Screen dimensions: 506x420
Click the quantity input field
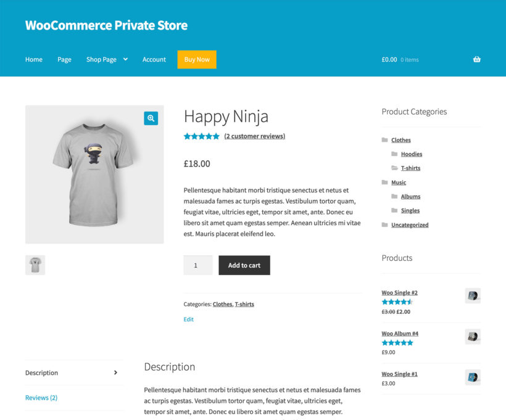tap(197, 265)
